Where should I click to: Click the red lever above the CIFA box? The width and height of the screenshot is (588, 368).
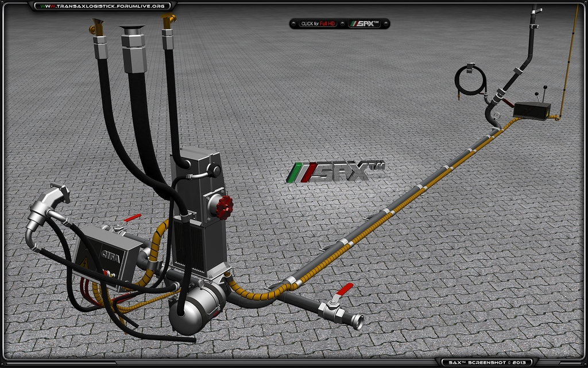coord(131,218)
